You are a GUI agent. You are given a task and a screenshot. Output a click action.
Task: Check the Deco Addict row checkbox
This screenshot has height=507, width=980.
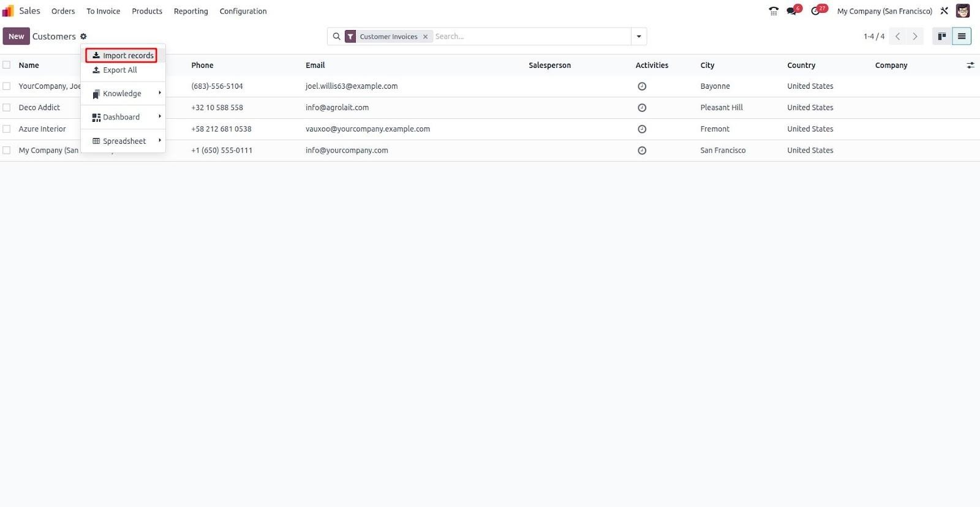(7, 108)
